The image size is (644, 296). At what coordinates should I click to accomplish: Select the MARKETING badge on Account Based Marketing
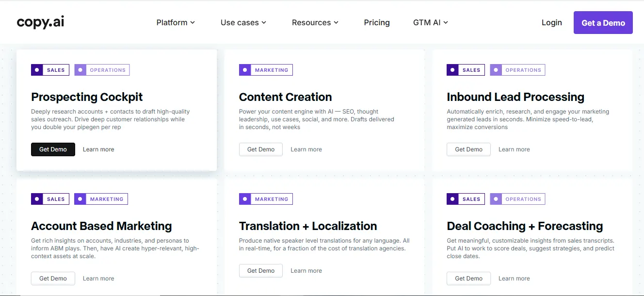(101, 198)
